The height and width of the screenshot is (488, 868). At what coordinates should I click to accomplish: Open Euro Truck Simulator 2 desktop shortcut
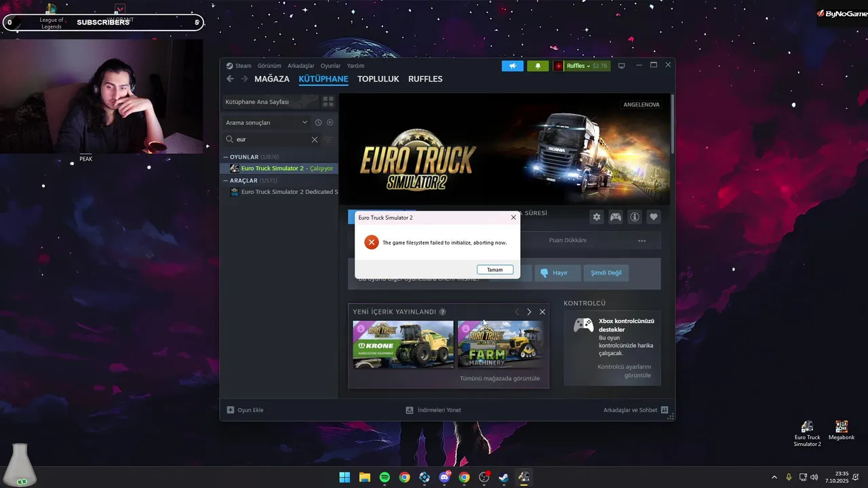coord(807,433)
